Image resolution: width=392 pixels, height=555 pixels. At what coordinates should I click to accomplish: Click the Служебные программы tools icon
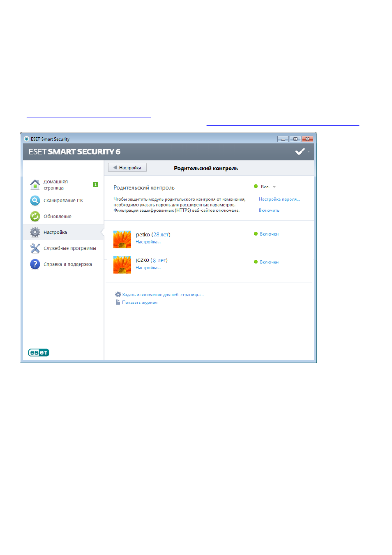click(35, 248)
